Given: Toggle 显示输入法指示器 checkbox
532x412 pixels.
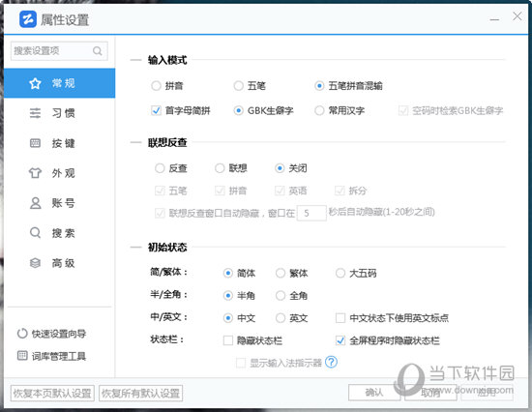Looking at the screenshot, I should point(241,363).
